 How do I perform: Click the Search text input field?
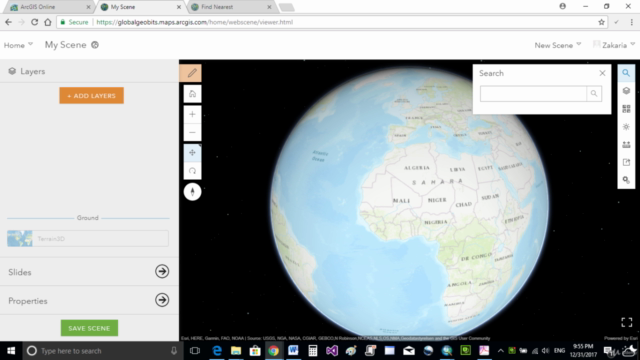(x=533, y=93)
